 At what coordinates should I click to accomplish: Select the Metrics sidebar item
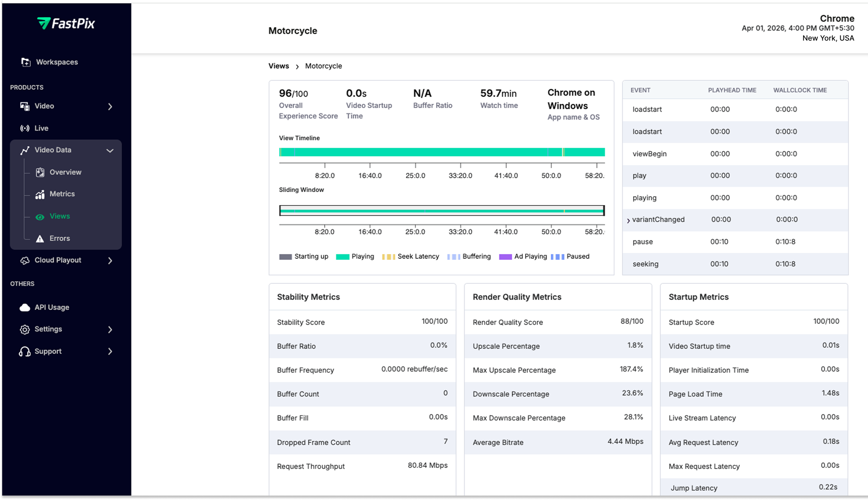point(62,194)
